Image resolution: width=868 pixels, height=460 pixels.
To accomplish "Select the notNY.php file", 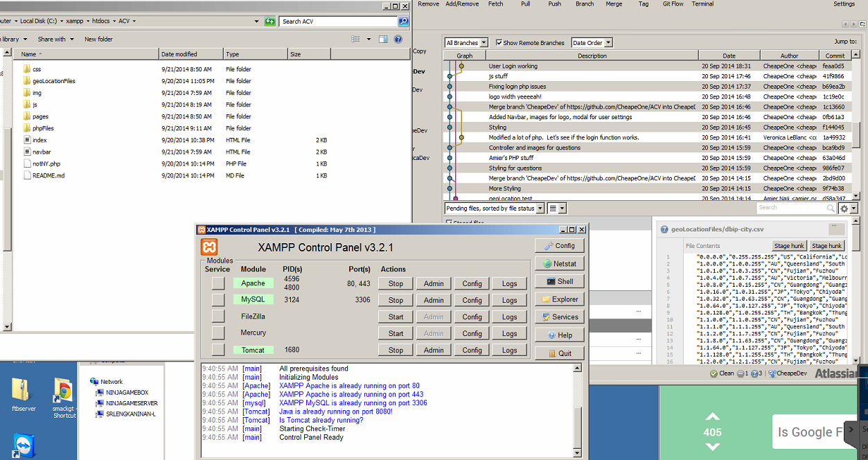I will coord(46,163).
